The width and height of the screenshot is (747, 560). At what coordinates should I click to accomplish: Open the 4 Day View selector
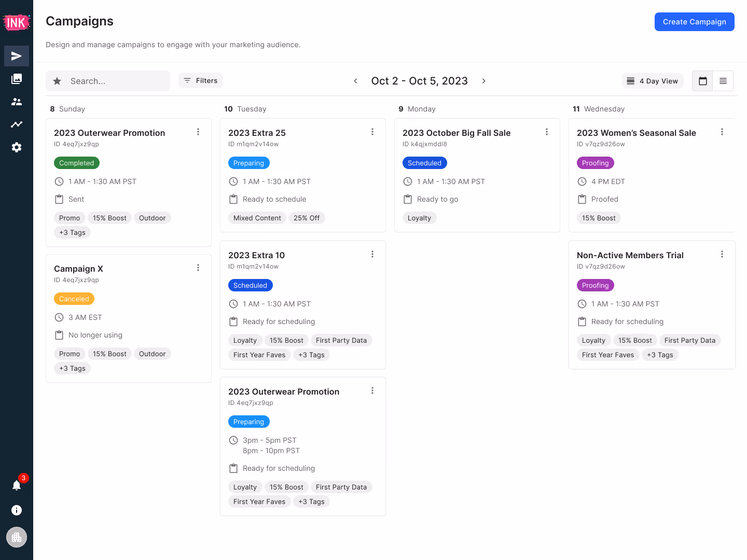pos(653,81)
